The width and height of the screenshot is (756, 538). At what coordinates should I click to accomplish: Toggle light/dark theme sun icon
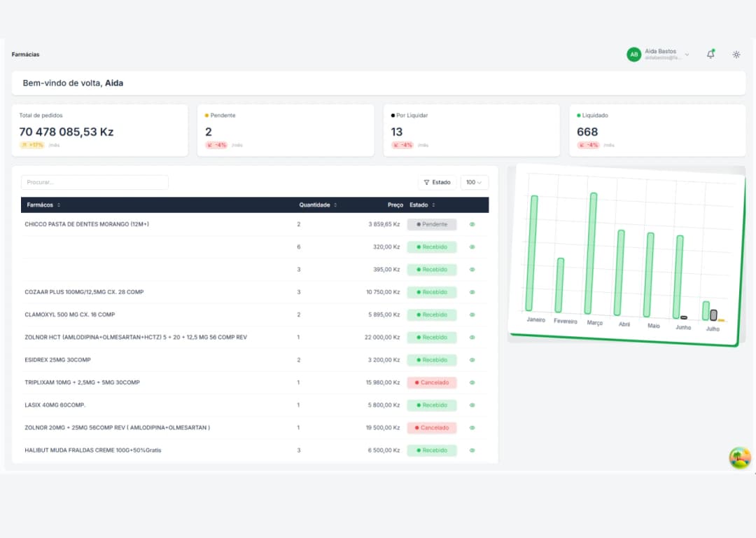point(736,55)
